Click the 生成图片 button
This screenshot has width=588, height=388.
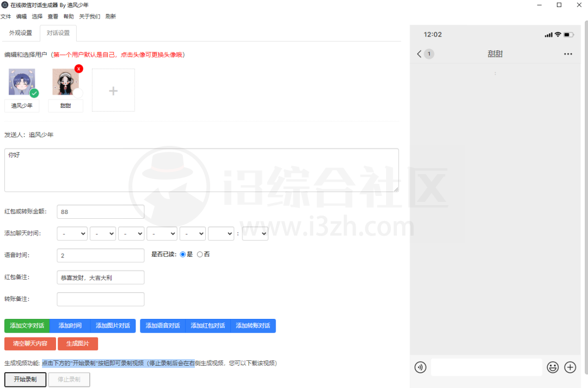(78, 344)
